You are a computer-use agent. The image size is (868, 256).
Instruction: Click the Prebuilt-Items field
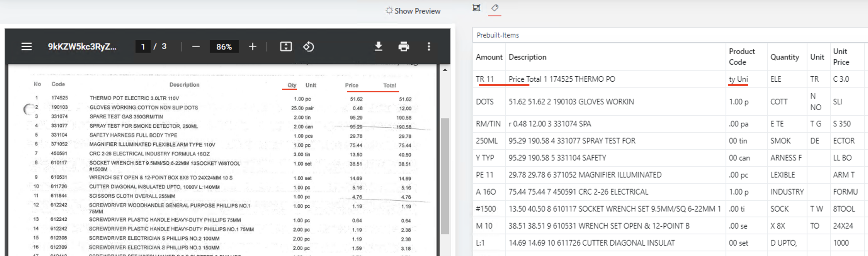(x=670, y=35)
